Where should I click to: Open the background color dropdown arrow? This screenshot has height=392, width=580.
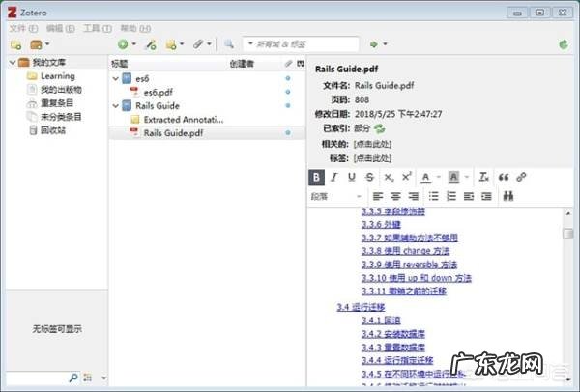467,177
